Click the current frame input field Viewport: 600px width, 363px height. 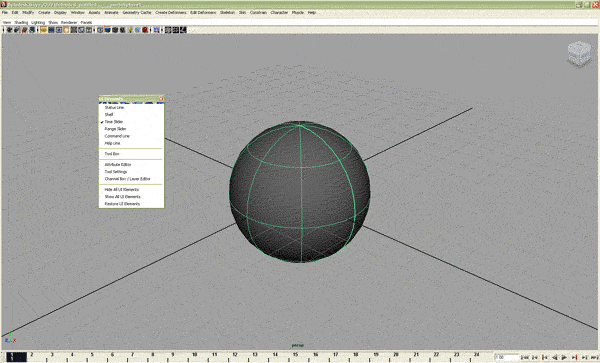(508, 357)
